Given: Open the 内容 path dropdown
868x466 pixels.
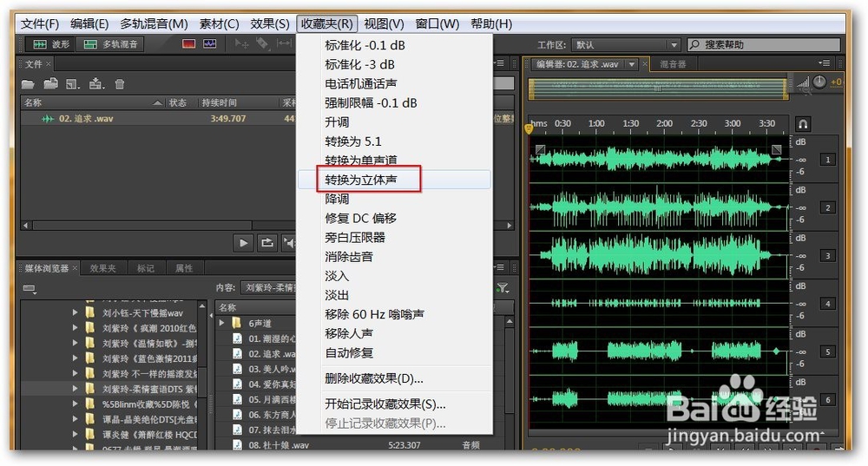Looking at the screenshot, I should pos(270,288).
